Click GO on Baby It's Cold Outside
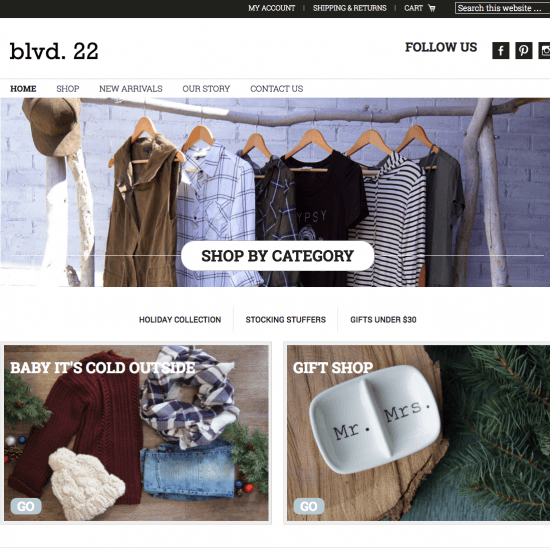 (26, 506)
